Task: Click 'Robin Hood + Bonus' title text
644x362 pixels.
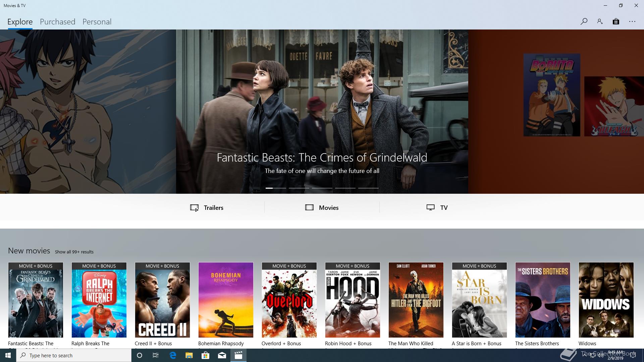Action: tap(348, 344)
